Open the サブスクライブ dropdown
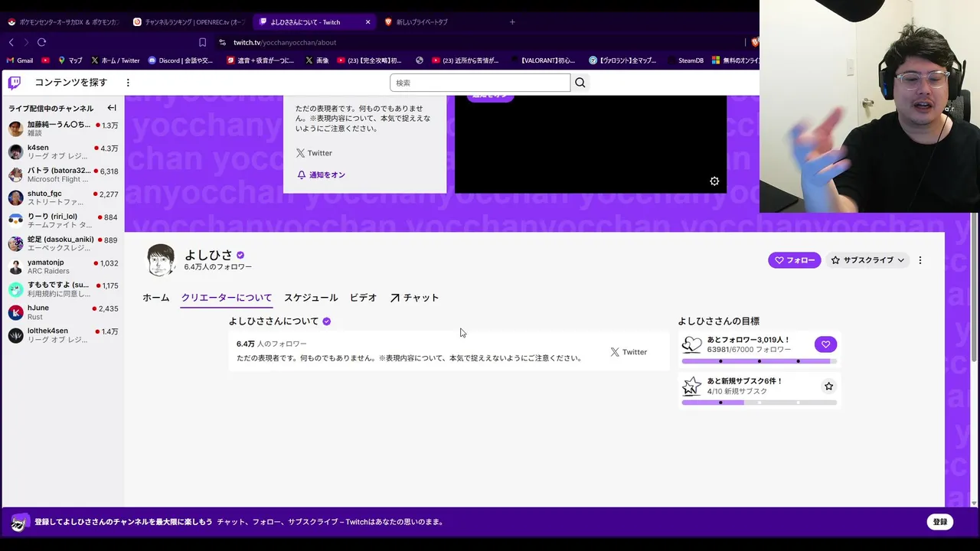The width and height of the screenshot is (980, 551). click(867, 260)
